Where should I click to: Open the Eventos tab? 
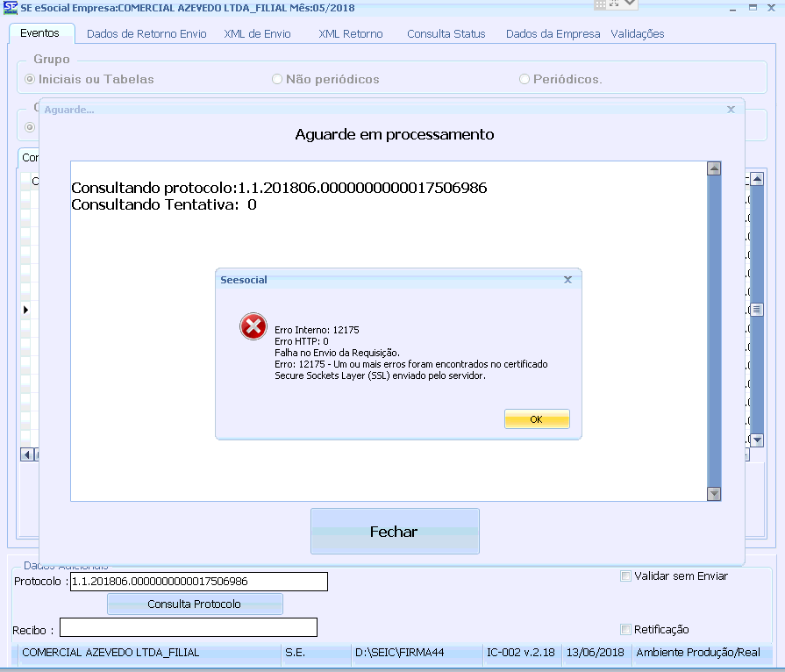[x=39, y=33]
